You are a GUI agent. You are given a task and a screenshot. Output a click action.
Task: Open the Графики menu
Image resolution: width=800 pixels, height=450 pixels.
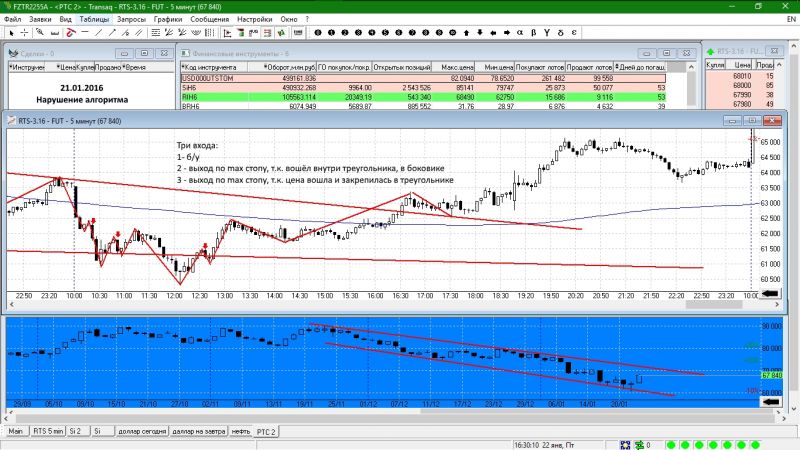(x=168, y=19)
